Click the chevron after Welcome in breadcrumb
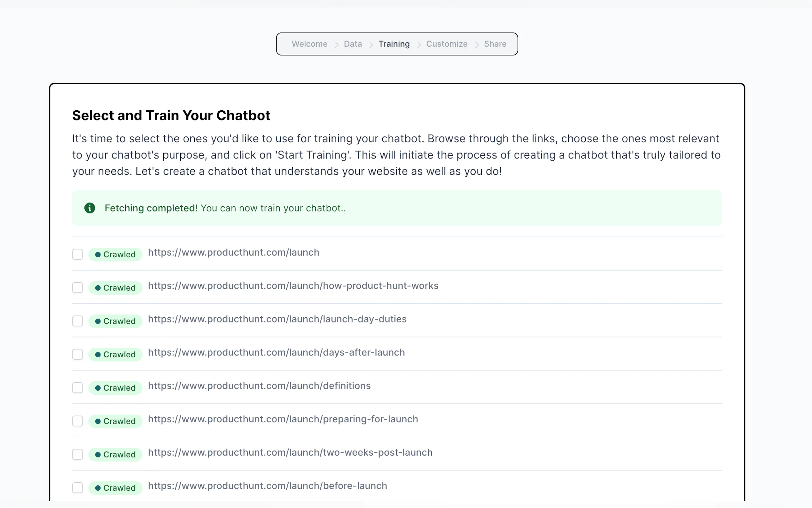The image size is (812, 508). pos(336,44)
